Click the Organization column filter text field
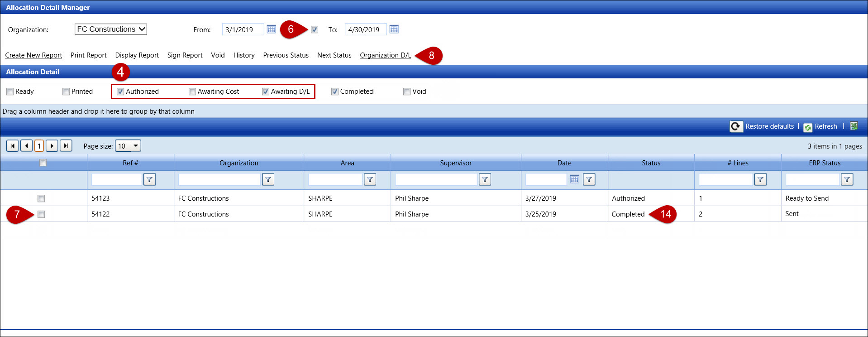The width and height of the screenshot is (868, 337). pos(219,180)
